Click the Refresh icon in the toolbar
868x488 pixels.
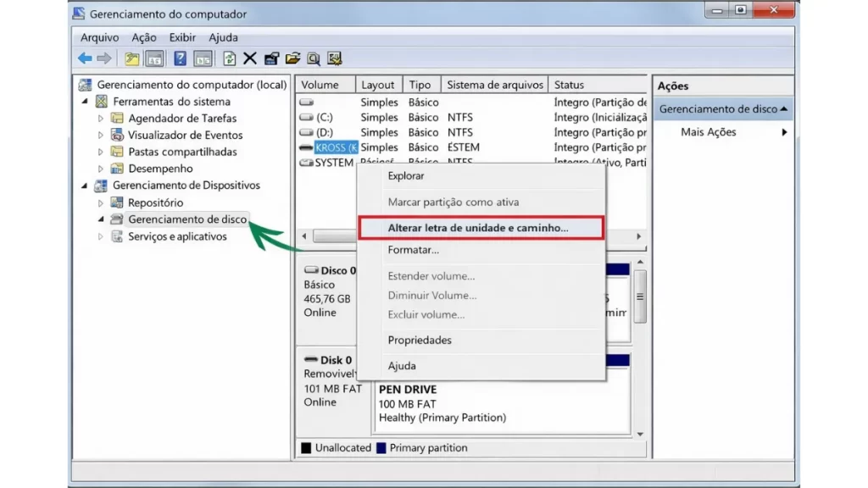[x=230, y=58]
